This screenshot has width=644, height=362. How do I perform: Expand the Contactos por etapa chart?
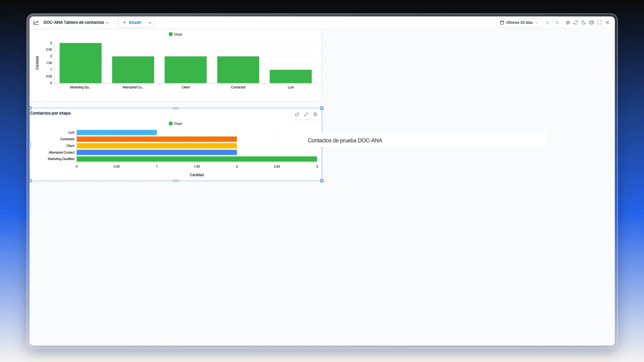pyautogui.click(x=306, y=114)
